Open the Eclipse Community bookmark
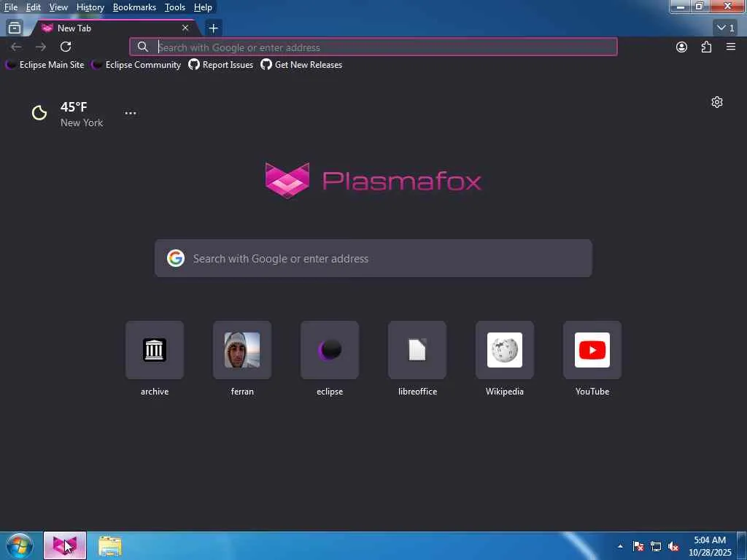Screen dimensions: 747x560 [x=136, y=65]
